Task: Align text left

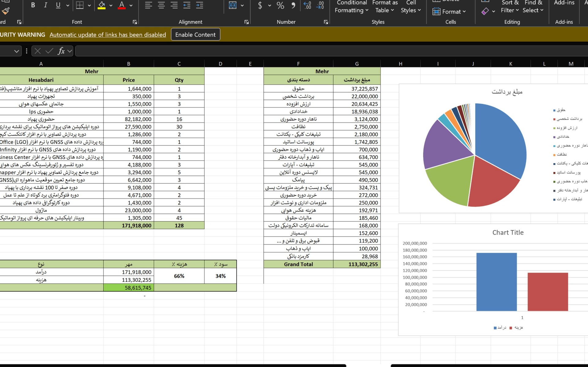Action: pyautogui.click(x=148, y=5)
